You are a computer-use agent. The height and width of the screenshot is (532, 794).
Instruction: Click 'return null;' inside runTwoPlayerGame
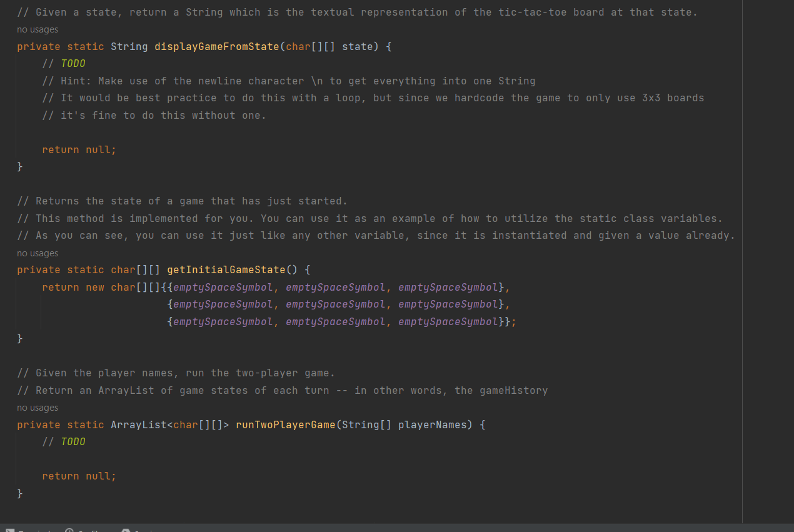[79, 476]
